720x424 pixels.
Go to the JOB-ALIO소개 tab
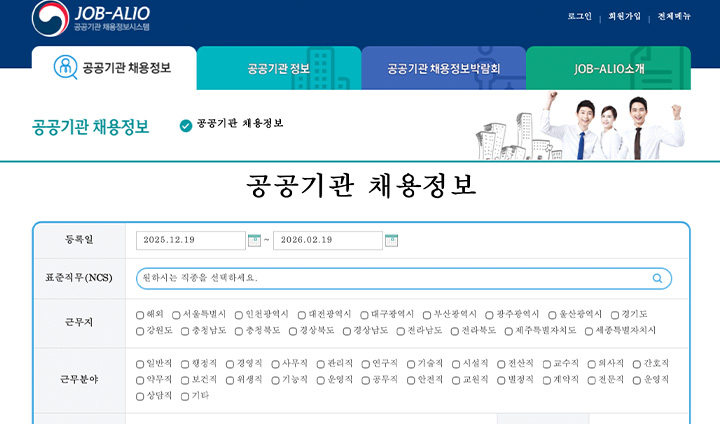tap(608, 68)
